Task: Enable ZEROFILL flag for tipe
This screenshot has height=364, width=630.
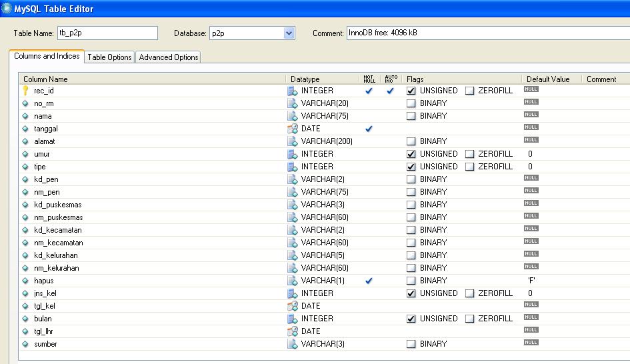Action: click(x=469, y=167)
